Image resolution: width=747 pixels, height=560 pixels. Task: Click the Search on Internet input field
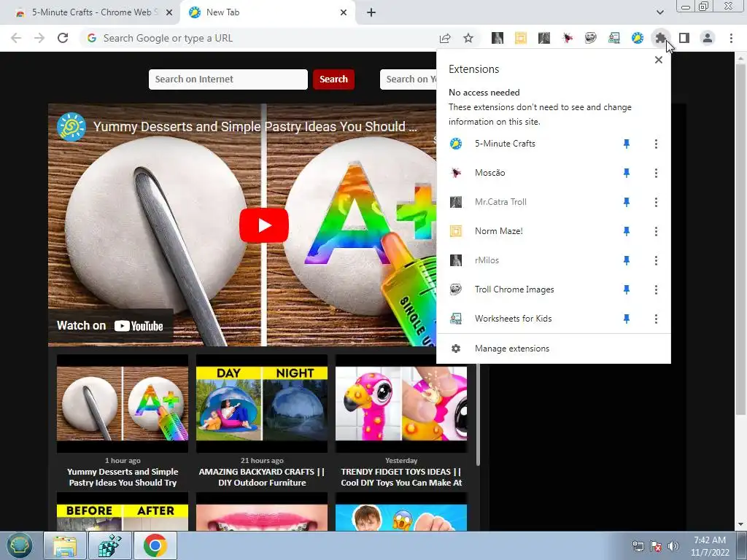click(x=228, y=79)
